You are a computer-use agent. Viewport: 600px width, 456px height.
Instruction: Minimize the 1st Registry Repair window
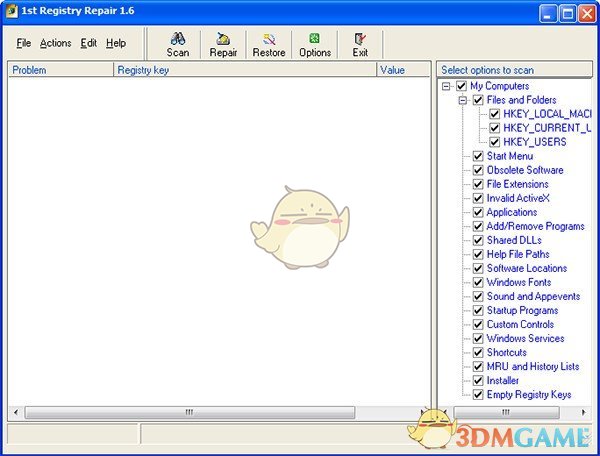tap(548, 14)
